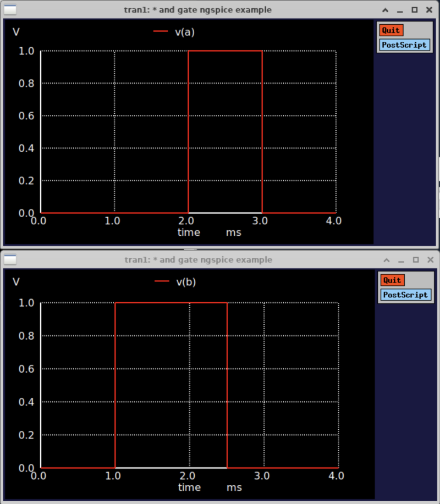Click the roll-up shade arrow on the v(a) window
The width and height of the screenshot is (440, 504).
pyautogui.click(x=385, y=9)
